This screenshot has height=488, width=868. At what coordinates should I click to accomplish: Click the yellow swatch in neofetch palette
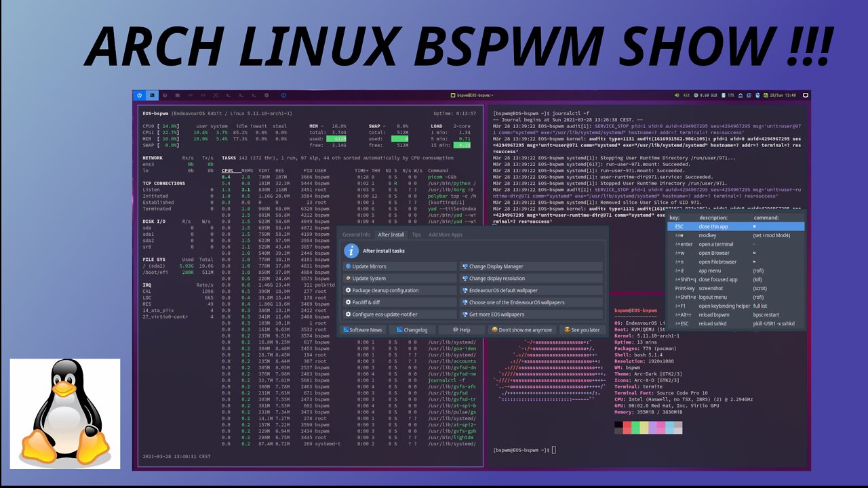(x=644, y=428)
